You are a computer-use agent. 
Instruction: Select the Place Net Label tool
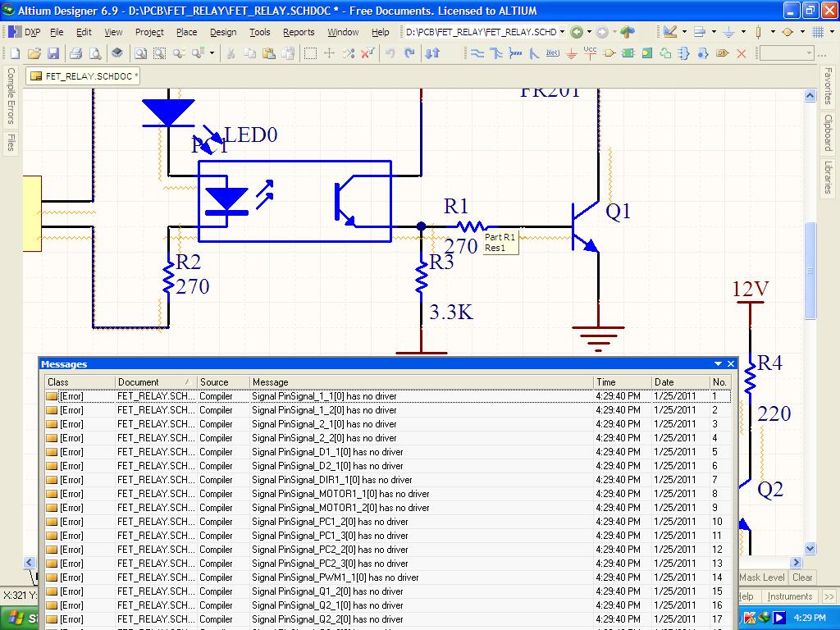point(552,53)
